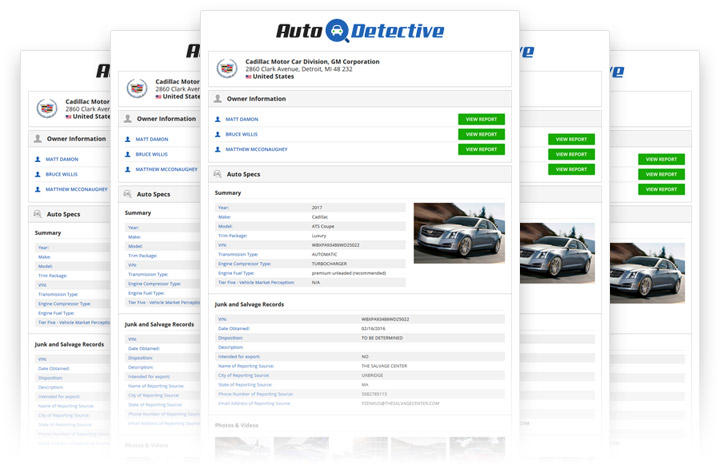This screenshot has width=720, height=464.
Task: Click Auto Specs search icon in near-left report
Action: click(x=128, y=194)
